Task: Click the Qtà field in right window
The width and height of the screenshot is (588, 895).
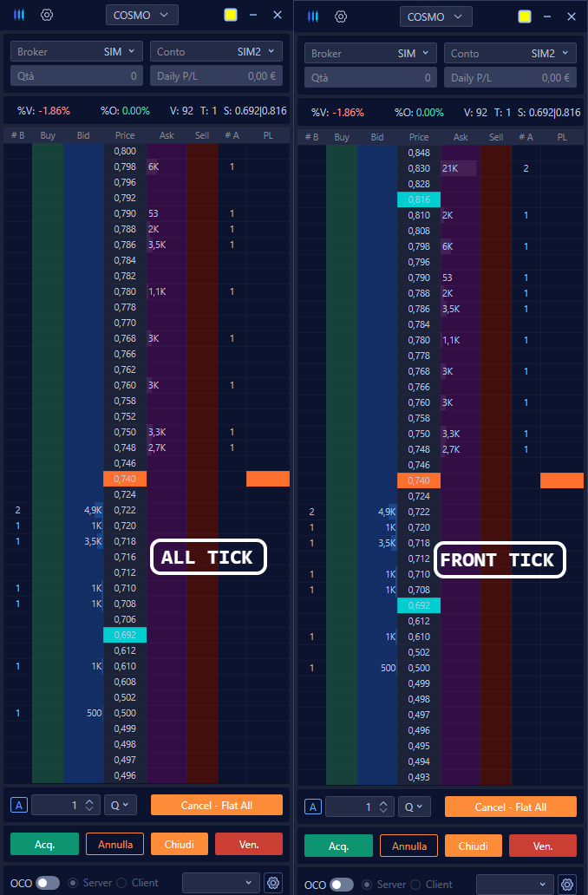Action: (370, 78)
